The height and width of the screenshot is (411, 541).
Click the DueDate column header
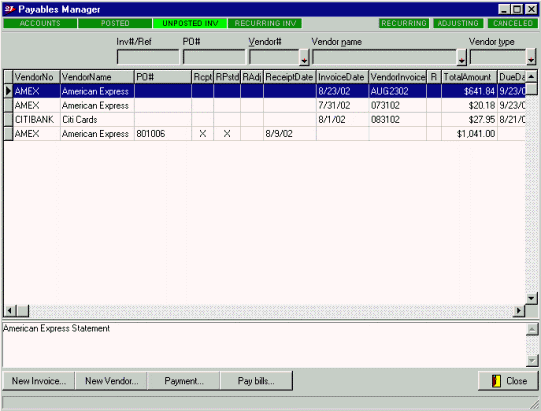click(511, 77)
